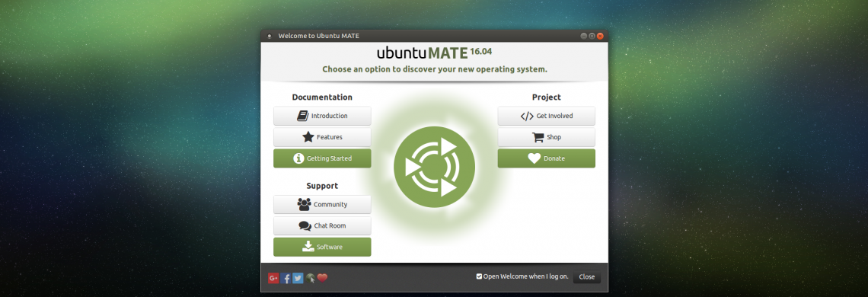Open the Facebook social icon
The width and height of the screenshot is (868, 297).
tap(286, 278)
